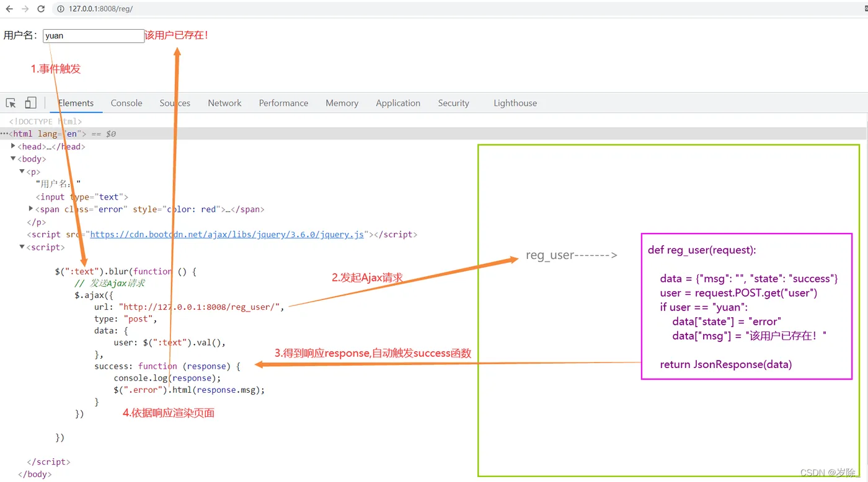Click the 用户名 label on the page

(22, 35)
